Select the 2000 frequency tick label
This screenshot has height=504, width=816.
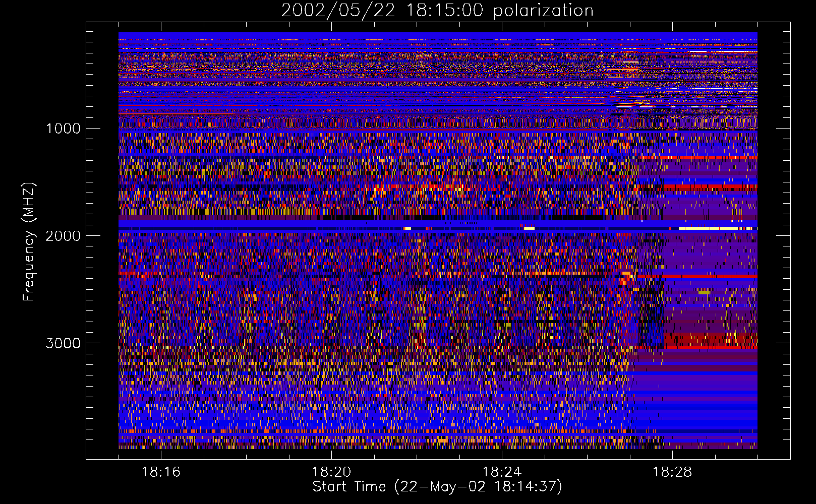(x=63, y=236)
